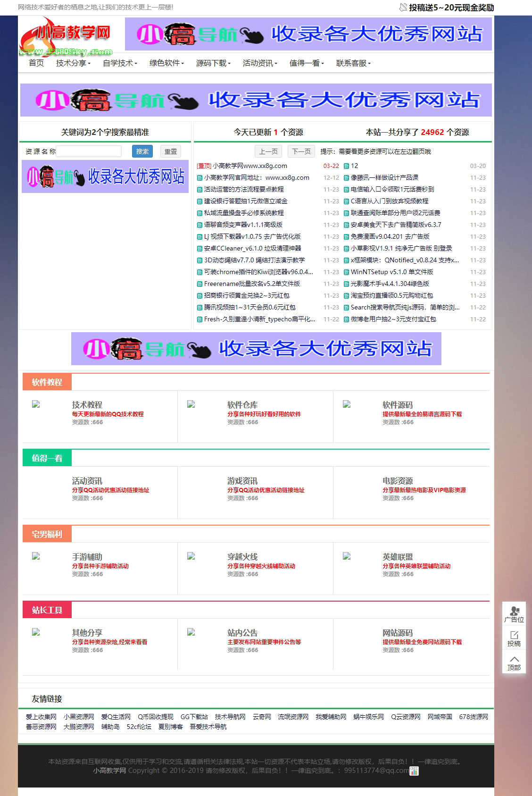Open C语言从入门到放弃视频教程 resource
Screen dimensions: 532x796
tap(390, 201)
